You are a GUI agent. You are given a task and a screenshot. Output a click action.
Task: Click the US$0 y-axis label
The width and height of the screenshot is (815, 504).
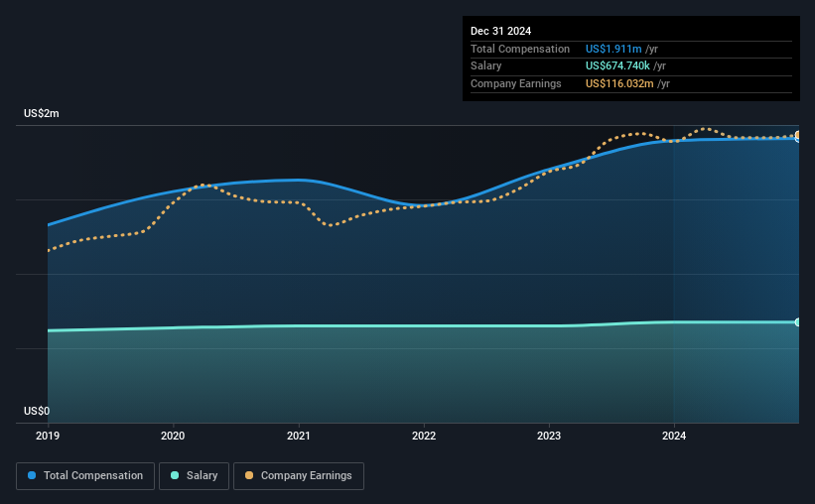pyautogui.click(x=37, y=411)
